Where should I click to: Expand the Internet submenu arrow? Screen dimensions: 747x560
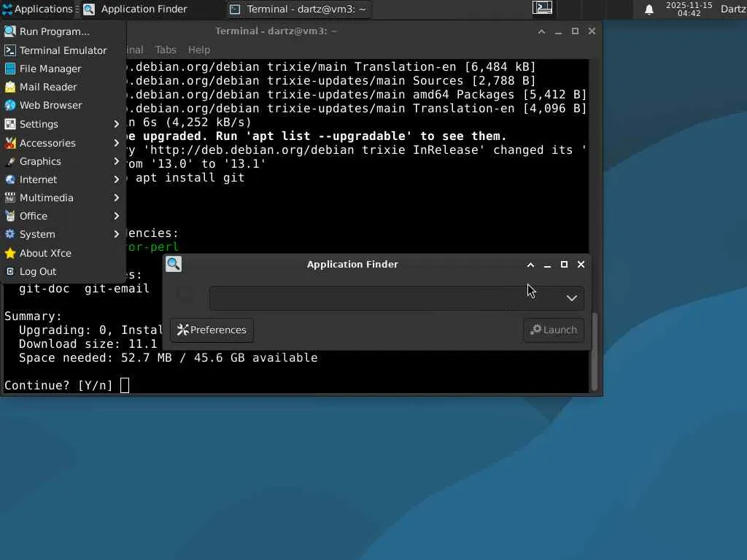(x=116, y=179)
